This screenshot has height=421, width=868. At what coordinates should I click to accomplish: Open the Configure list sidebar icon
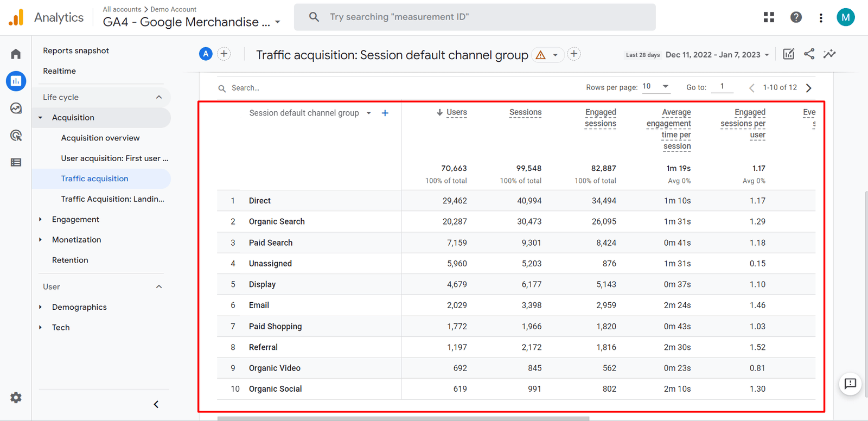(16, 162)
